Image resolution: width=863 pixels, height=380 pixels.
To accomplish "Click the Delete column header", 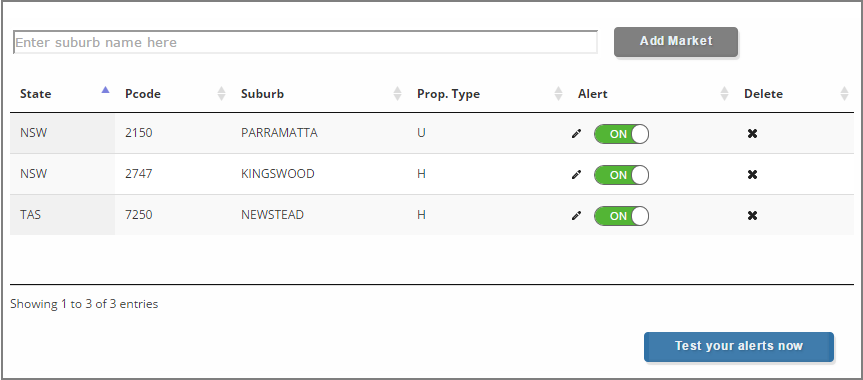I will tap(763, 94).
